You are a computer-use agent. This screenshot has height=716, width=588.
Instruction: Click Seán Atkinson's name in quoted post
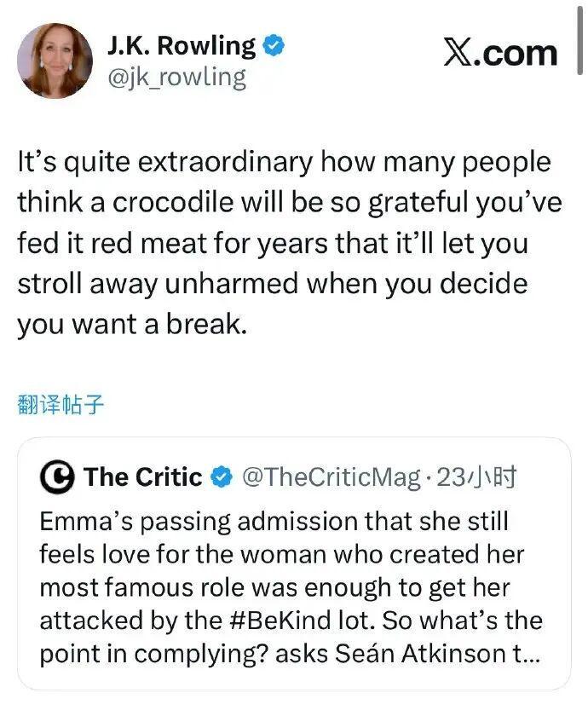coord(429,653)
